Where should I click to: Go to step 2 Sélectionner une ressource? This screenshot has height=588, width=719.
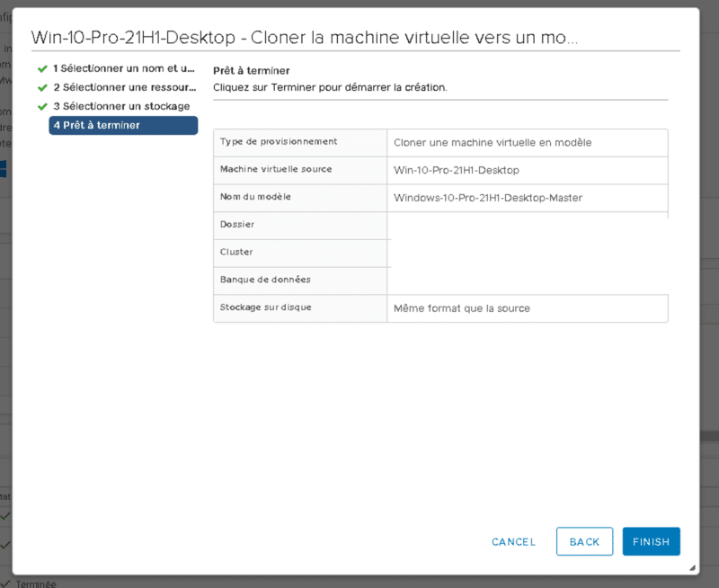click(x=125, y=87)
